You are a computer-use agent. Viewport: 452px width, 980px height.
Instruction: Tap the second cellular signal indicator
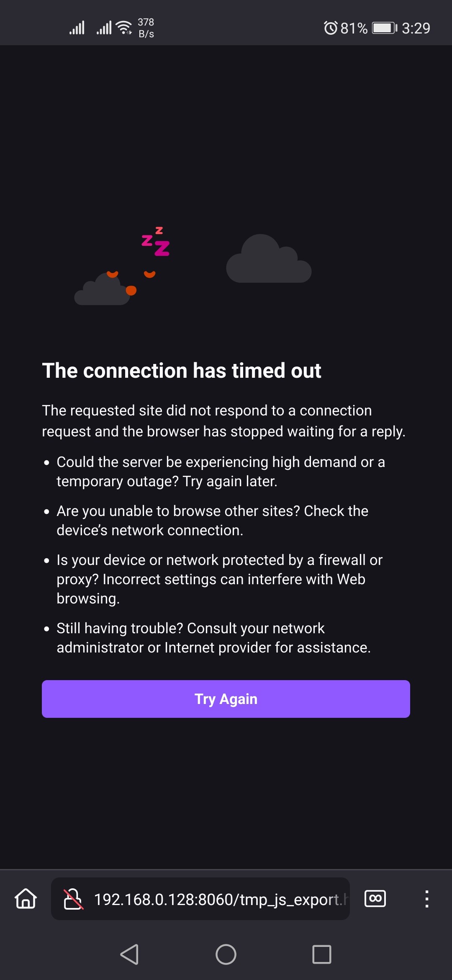[x=104, y=28]
